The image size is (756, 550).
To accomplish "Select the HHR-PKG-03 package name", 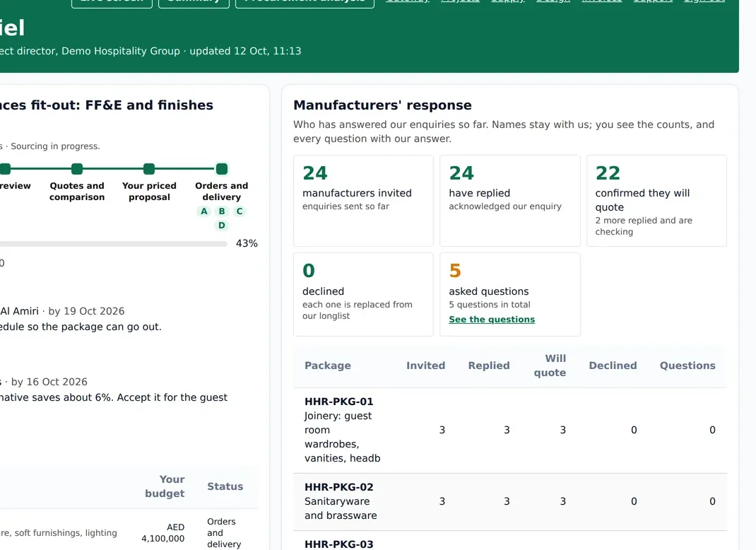I will point(339,544).
